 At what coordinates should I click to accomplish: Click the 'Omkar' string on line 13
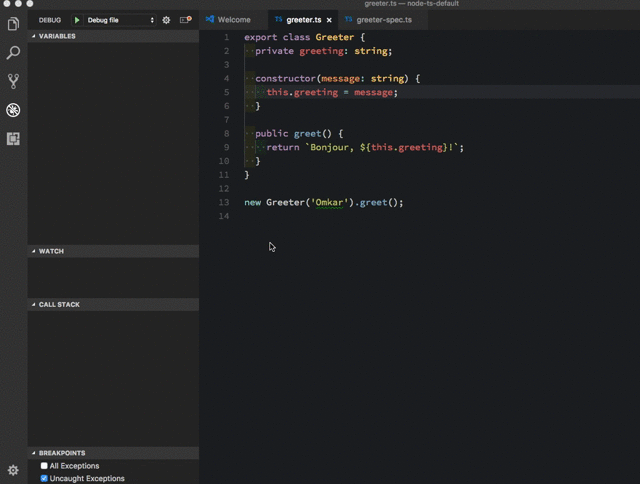click(329, 202)
